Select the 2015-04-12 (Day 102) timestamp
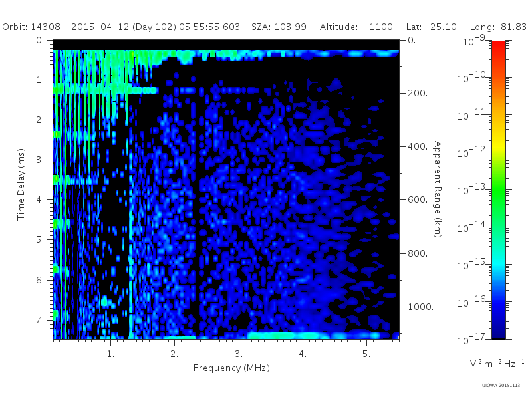532x399 pixels. [156, 27]
